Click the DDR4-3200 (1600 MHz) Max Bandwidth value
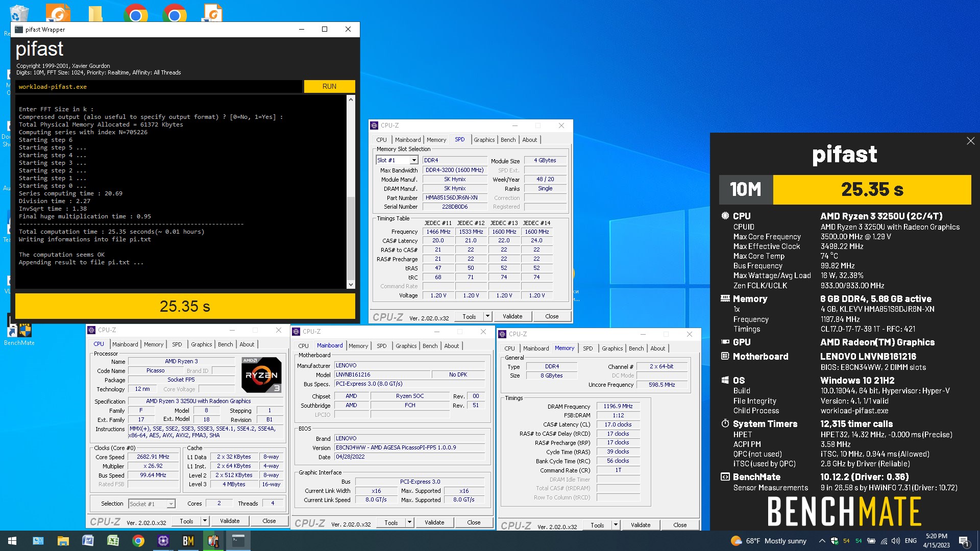The width and height of the screenshot is (980, 551). tap(454, 170)
